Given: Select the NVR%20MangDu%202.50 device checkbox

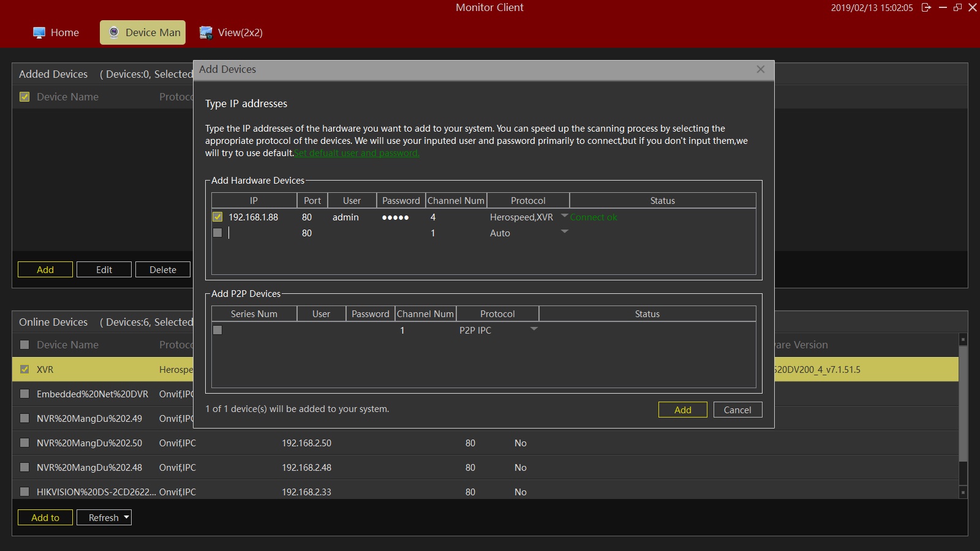Looking at the screenshot, I should [x=24, y=443].
